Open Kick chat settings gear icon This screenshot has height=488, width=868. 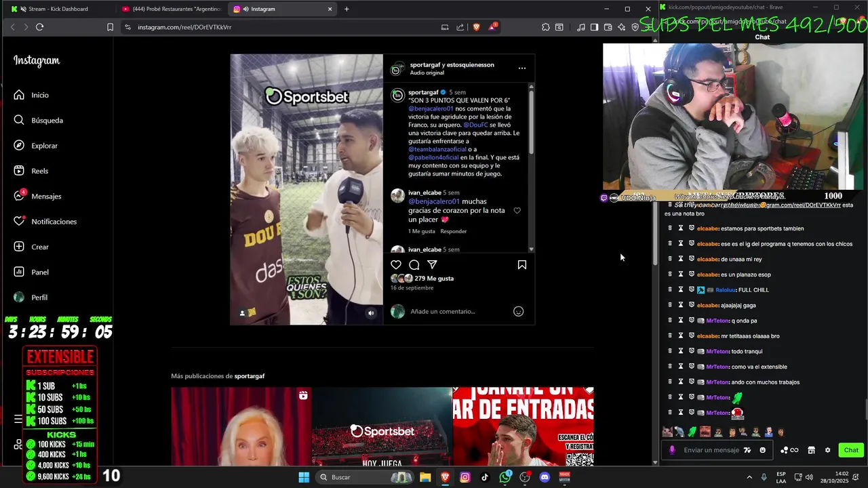pyautogui.click(x=827, y=450)
